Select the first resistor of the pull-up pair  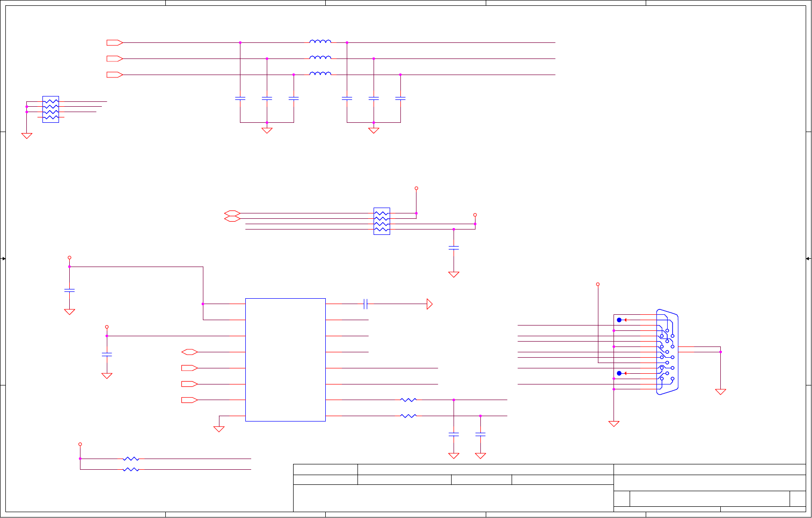(131, 459)
